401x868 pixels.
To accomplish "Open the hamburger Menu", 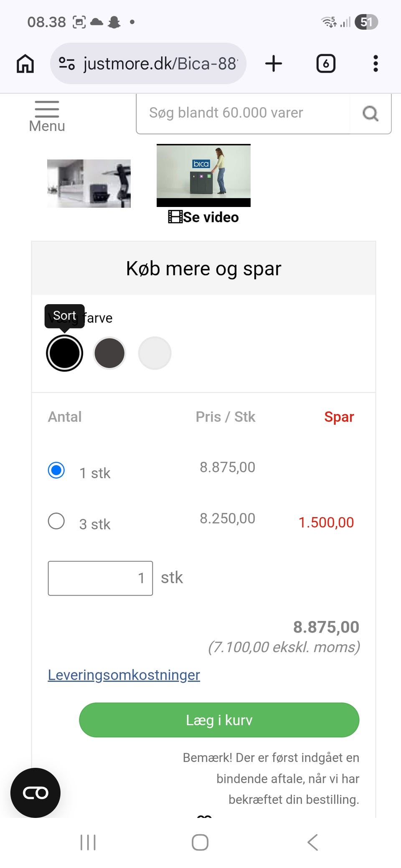I will click(x=47, y=116).
